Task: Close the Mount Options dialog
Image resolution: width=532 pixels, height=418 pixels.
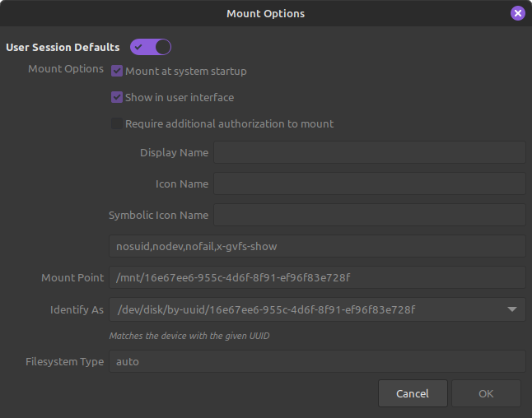Action: click(517, 13)
